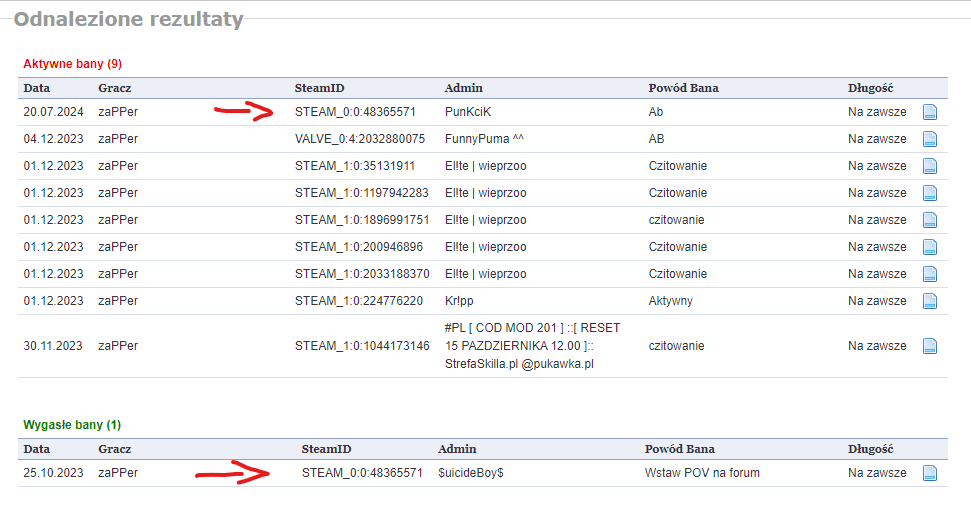Screen dimensions: 971x526
Task: Select SteamID VALVE_0:4:2032880075
Action: click(x=360, y=139)
